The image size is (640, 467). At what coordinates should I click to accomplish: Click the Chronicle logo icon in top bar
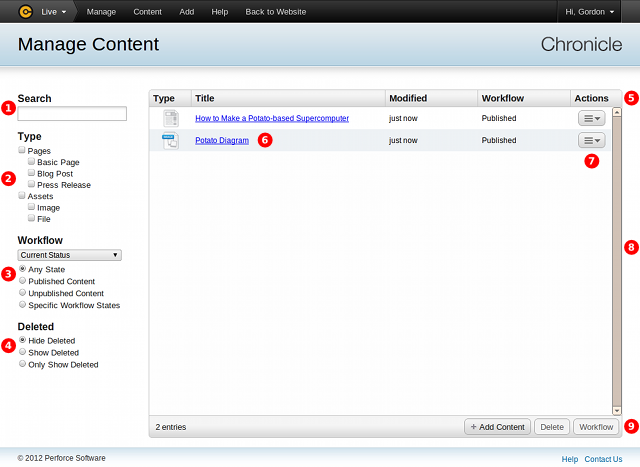[x=26, y=12]
